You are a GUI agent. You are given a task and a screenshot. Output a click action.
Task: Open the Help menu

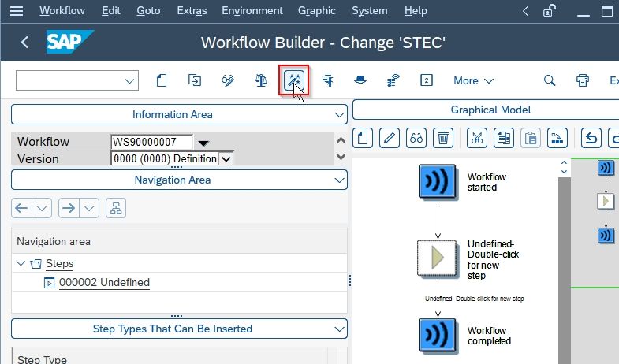point(416,11)
